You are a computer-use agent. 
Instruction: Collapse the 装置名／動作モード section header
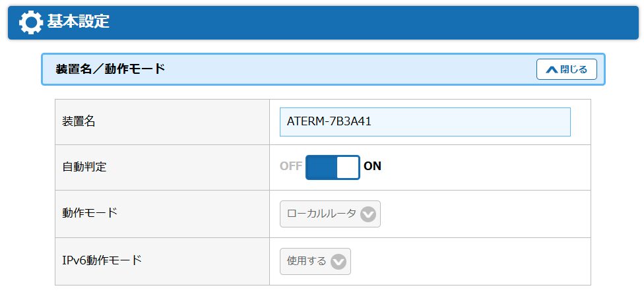coord(323,69)
